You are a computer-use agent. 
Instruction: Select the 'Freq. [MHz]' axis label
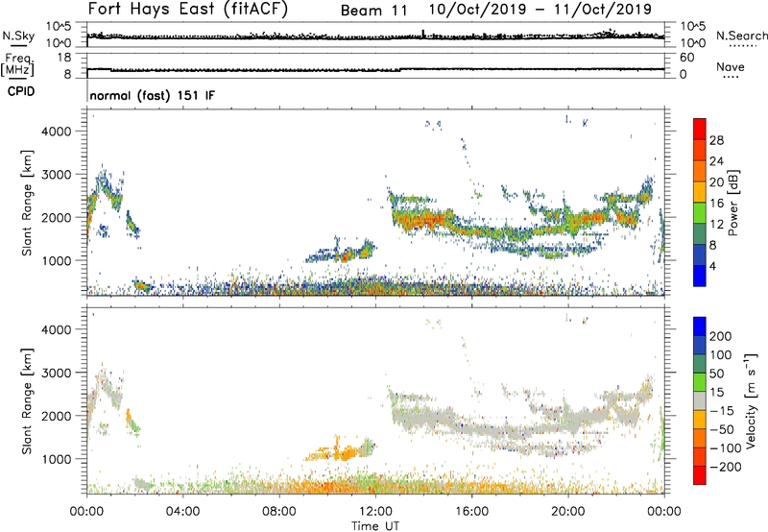(x=17, y=65)
